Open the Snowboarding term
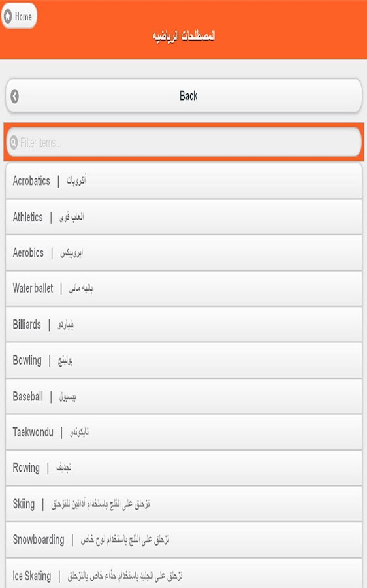The image size is (367, 588). (183, 540)
